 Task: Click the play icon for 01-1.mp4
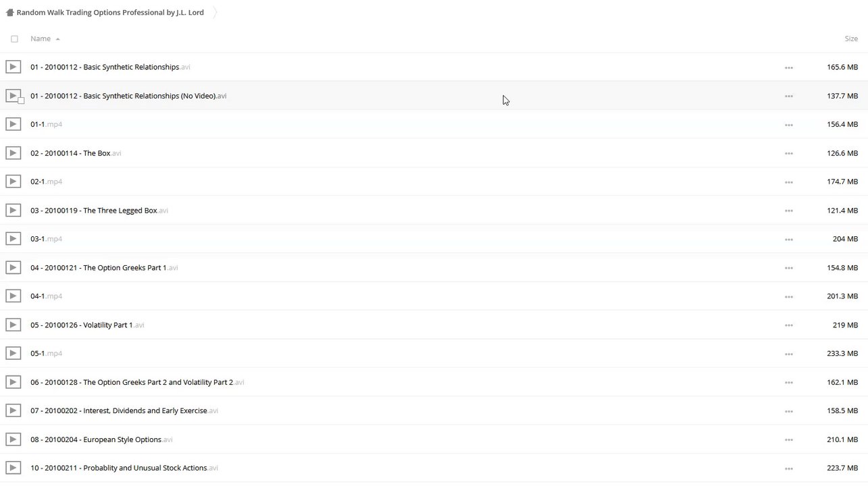[13, 124]
